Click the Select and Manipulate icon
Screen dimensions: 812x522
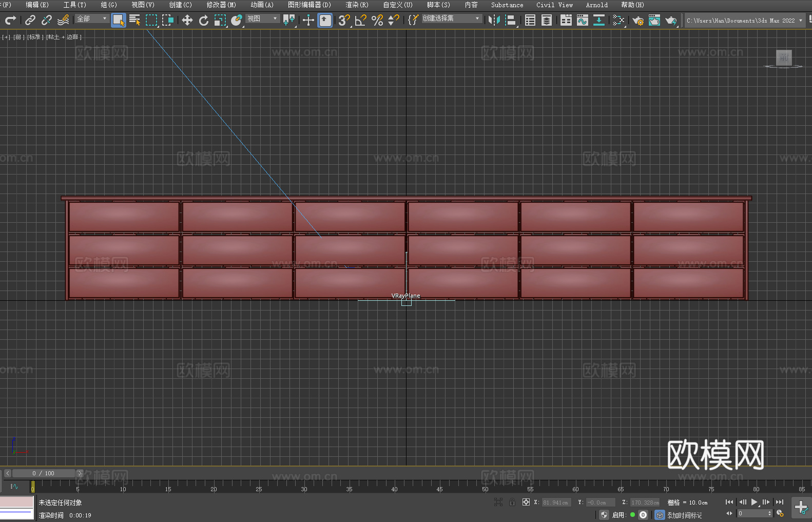click(x=308, y=20)
